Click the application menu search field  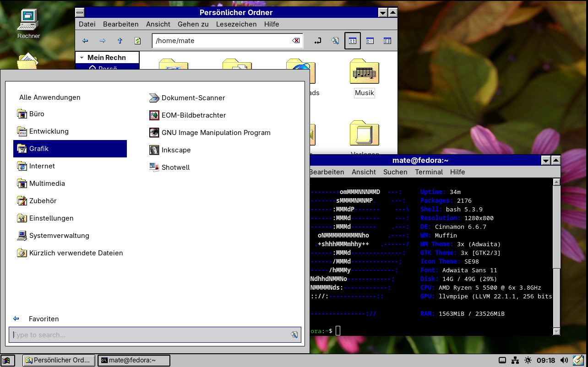pos(155,335)
